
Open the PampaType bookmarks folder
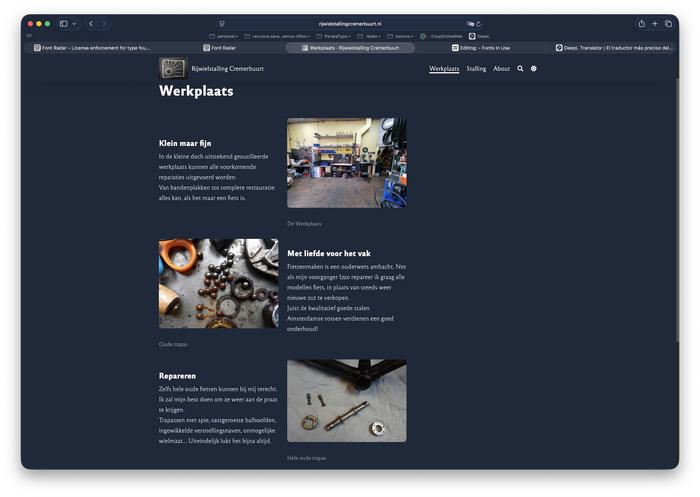tap(333, 36)
